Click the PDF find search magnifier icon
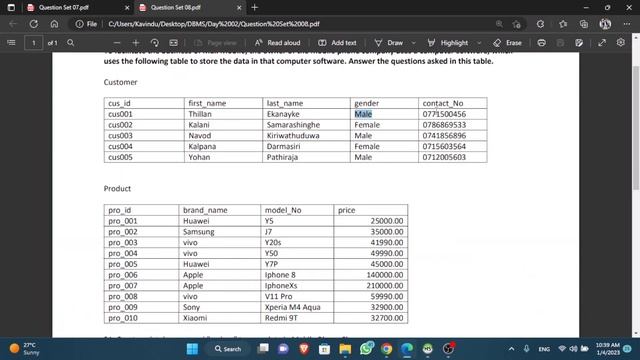 click(71, 42)
